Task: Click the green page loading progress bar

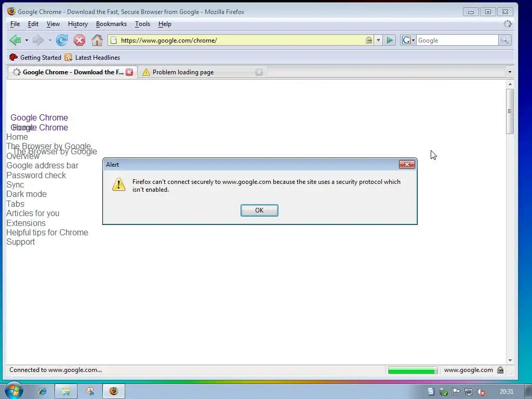Action: 413,370
